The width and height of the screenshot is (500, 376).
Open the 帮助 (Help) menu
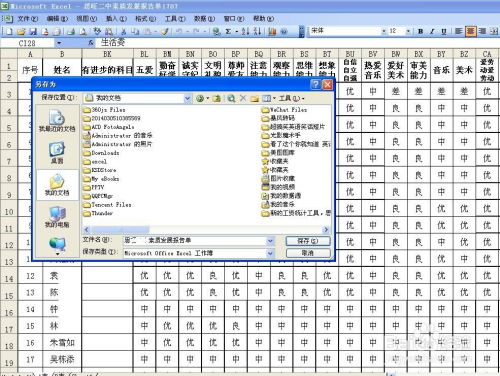tap(263, 19)
